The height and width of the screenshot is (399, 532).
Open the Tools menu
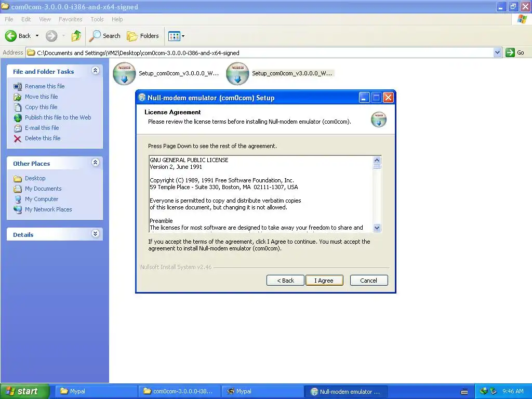coord(97,19)
